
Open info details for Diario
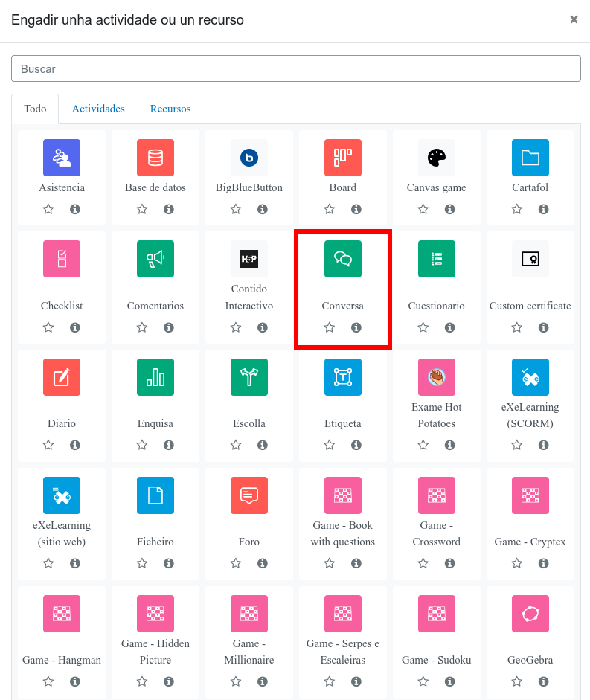click(75, 446)
